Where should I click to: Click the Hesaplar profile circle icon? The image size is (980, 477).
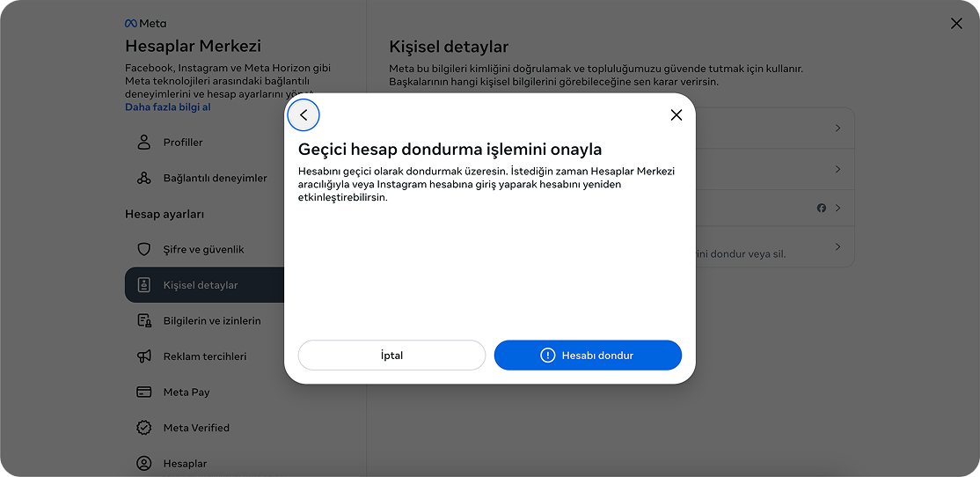pos(144,463)
